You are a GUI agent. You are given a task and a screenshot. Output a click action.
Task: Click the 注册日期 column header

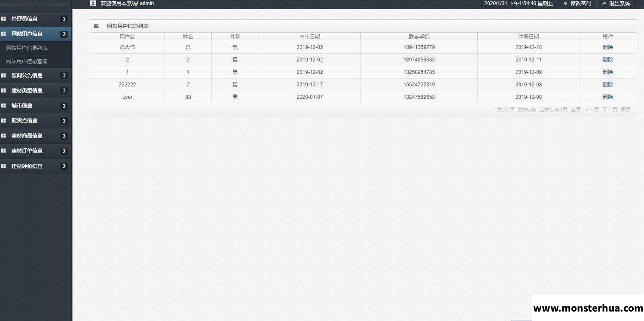coord(528,37)
